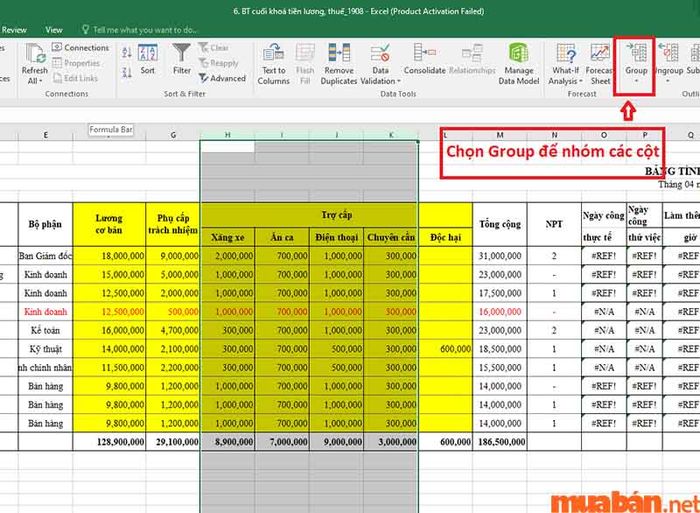The width and height of the screenshot is (700, 513).
Task: Click the Kế toán department cell
Action: point(45,330)
